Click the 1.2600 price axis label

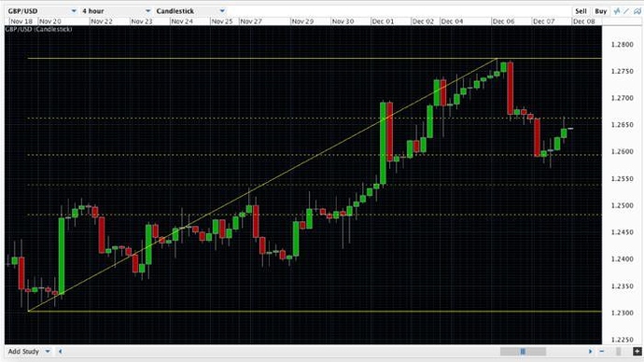tap(623, 151)
